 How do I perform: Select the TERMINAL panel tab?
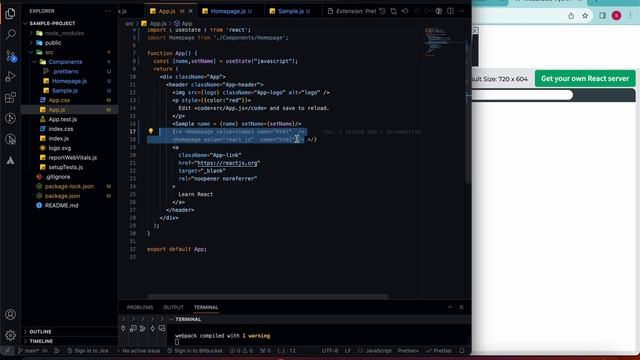tap(206, 307)
